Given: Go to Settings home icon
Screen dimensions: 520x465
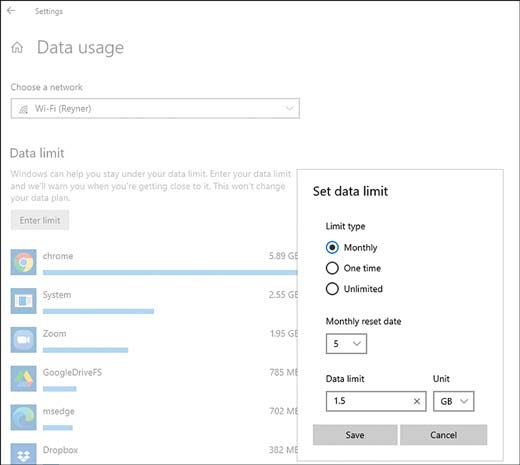Looking at the screenshot, I should click(17, 48).
